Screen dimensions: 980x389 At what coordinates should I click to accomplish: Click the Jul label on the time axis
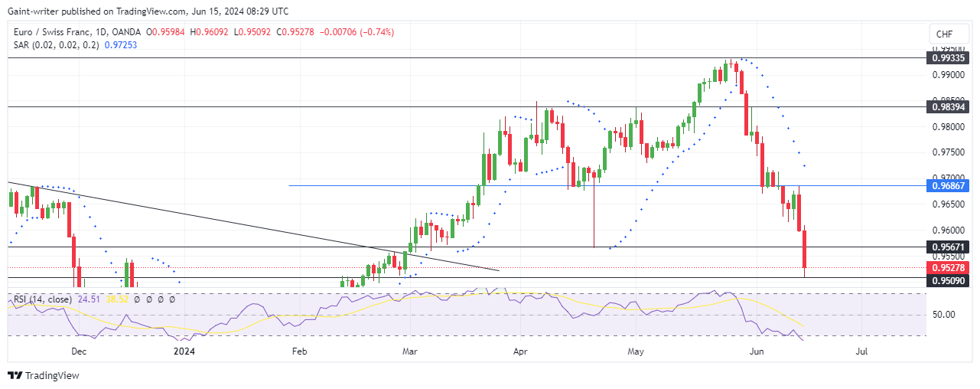pyautogui.click(x=861, y=351)
